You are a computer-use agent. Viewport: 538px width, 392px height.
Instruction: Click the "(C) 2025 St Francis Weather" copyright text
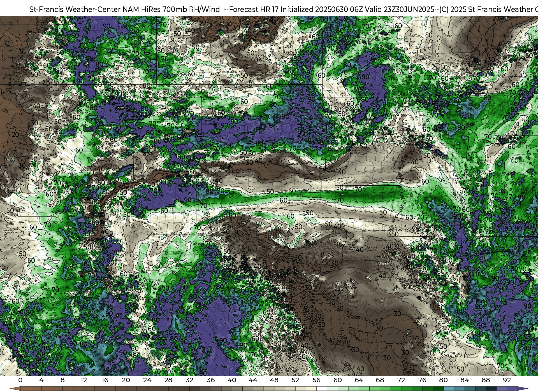pos(486,9)
